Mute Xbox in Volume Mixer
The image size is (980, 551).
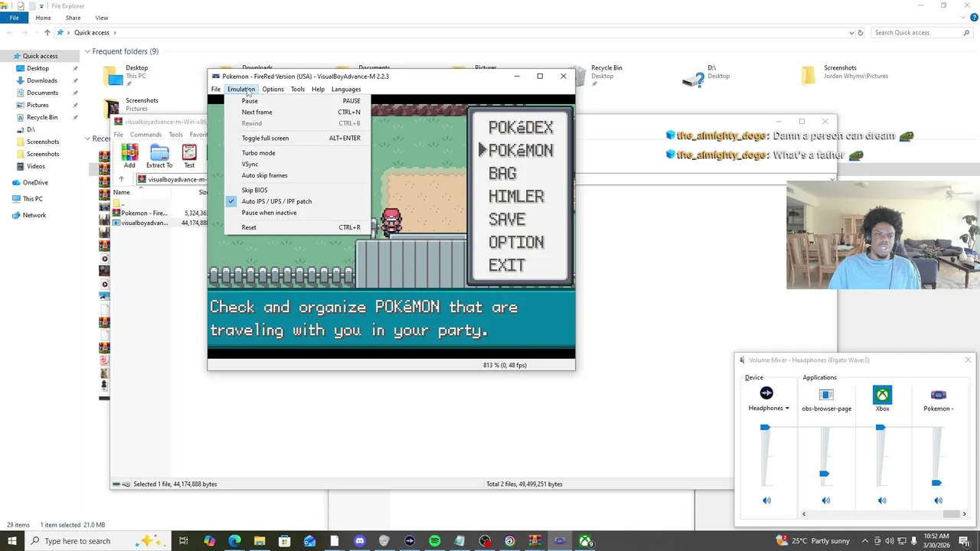coord(882,500)
